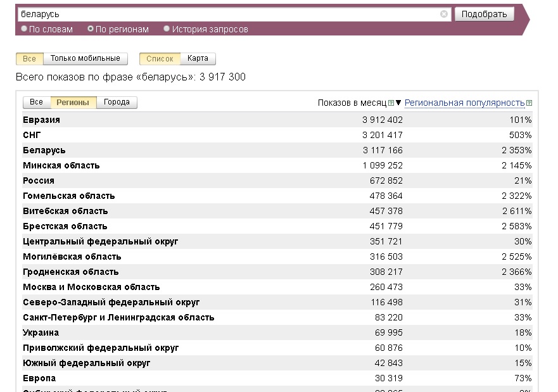Switch to the Регионы tab

pyautogui.click(x=73, y=102)
